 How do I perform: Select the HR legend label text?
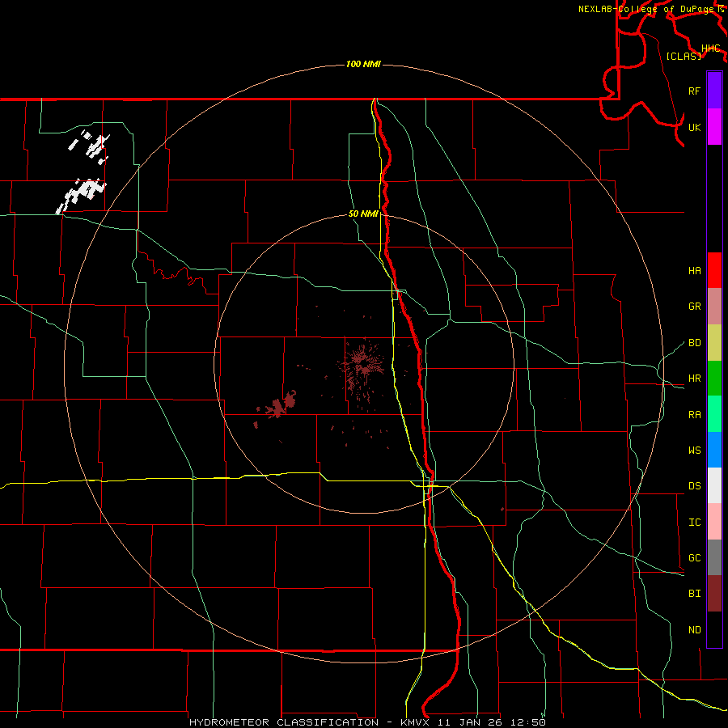[x=694, y=379]
